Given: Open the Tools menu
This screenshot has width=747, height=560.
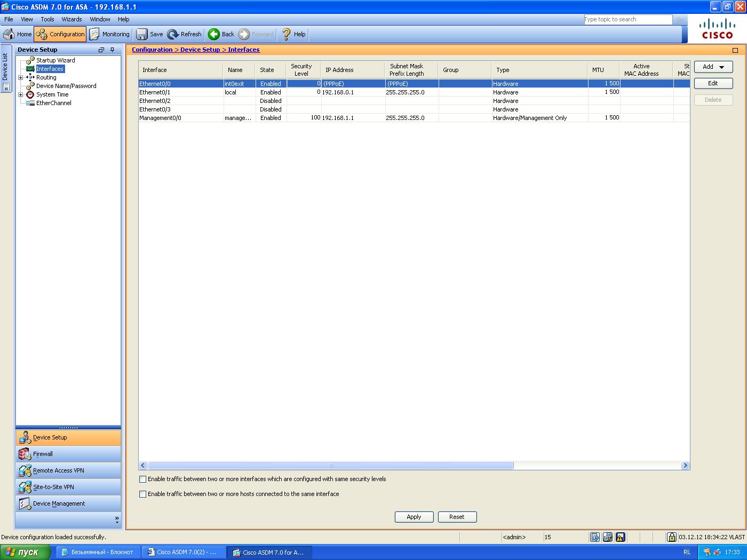Looking at the screenshot, I should [x=47, y=19].
